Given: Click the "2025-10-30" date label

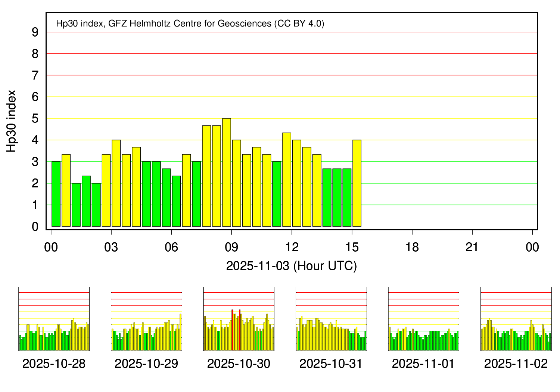Looking at the screenshot, I should [239, 364].
